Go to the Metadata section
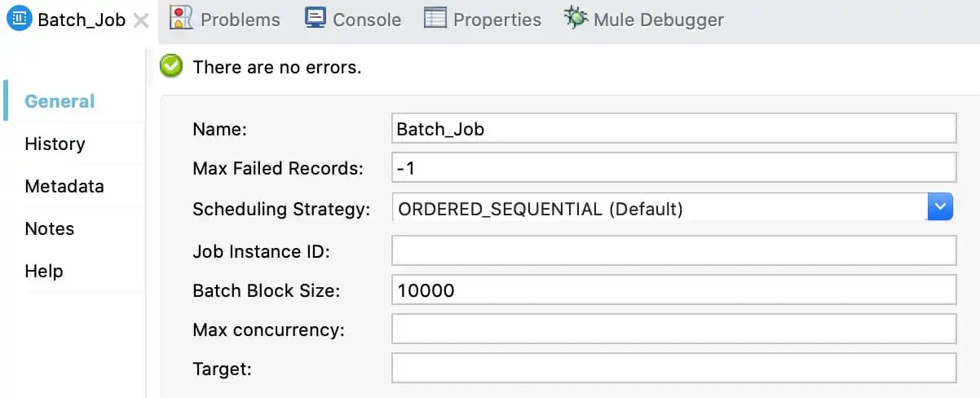The width and height of the screenshot is (980, 398). pos(64,186)
